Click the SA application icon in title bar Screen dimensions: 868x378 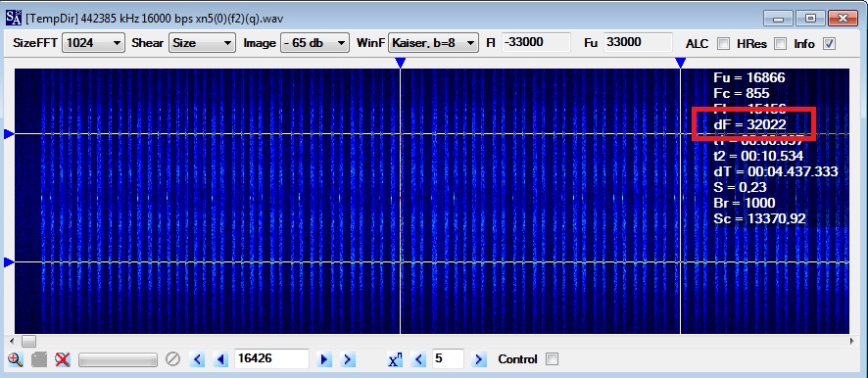pyautogui.click(x=14, y=19)
